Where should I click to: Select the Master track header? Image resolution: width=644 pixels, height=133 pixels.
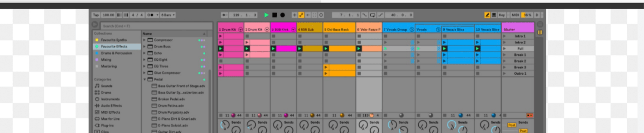[518, 28]
